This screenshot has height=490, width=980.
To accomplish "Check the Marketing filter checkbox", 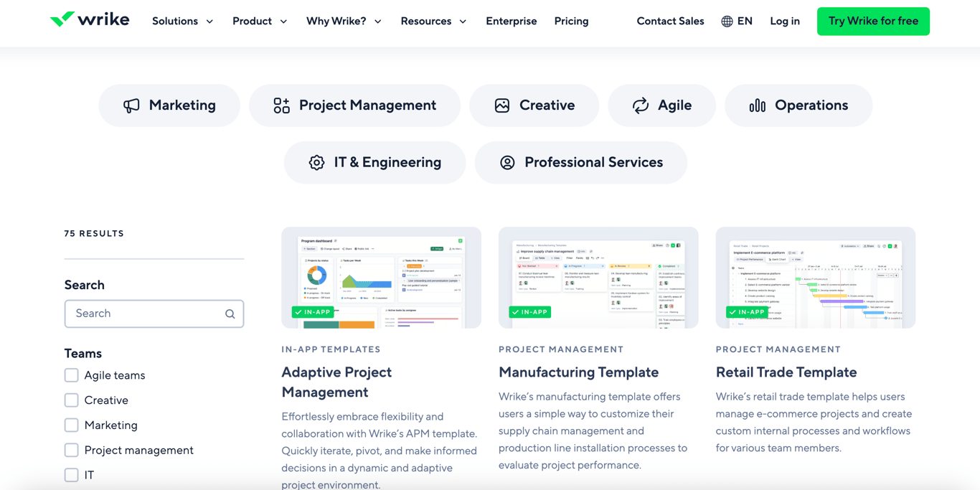I will (71, 425).
